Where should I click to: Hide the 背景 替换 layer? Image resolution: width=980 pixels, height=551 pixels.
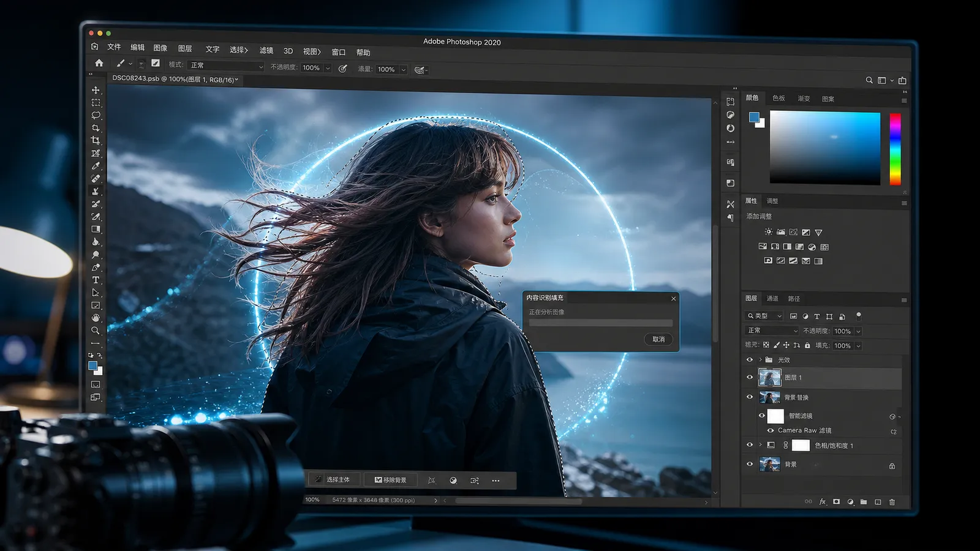pos(750,397)
